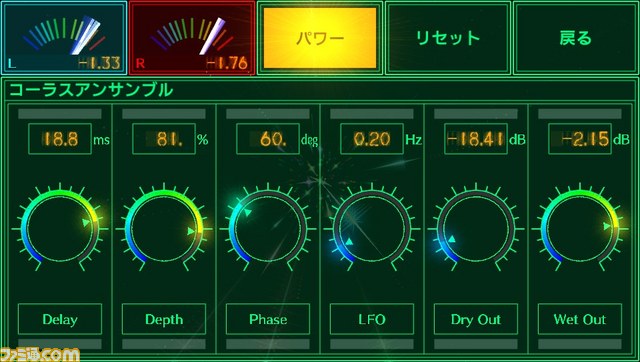Click the -1.76 right level readout
Viewport: 640px width, 362px height.
pos(227,63)
